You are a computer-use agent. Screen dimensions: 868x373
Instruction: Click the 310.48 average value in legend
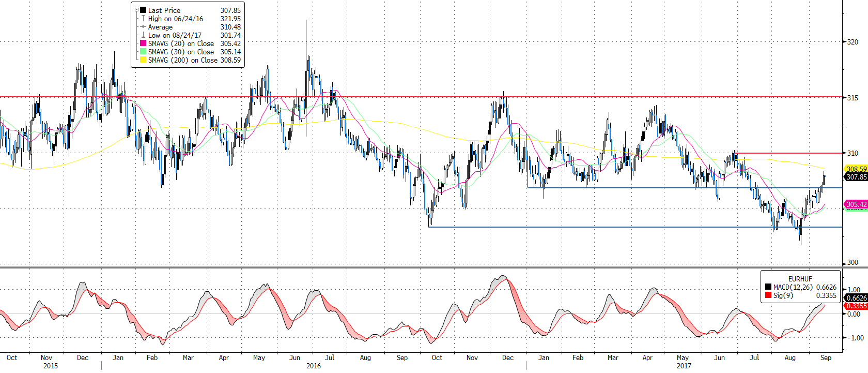tap(230, 27)
